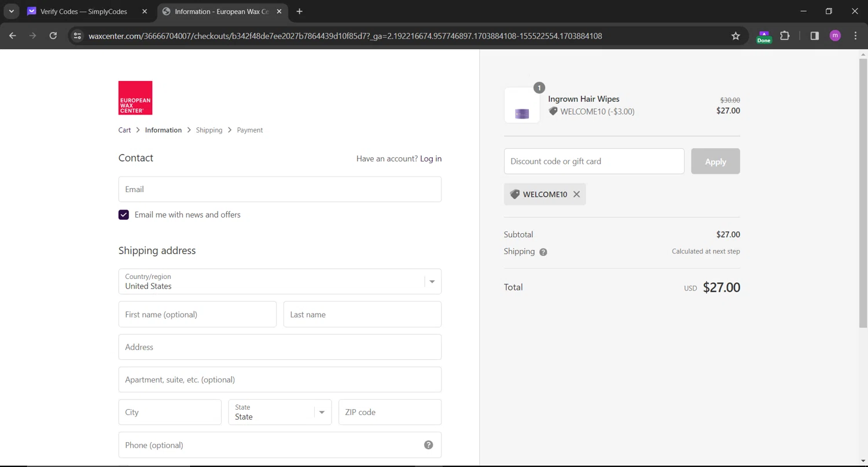Bookmark this page with star icon
The image size is (868, 467).
click(x=735, y=36)
